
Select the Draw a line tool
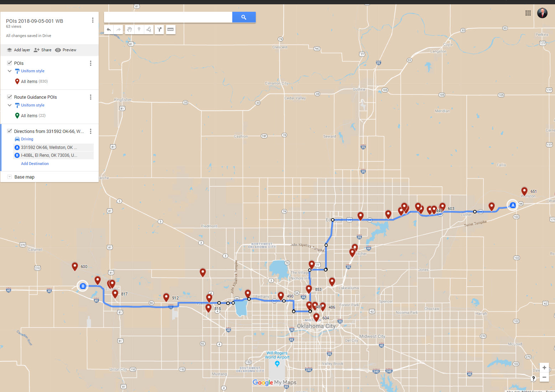(x=149, y=30)
